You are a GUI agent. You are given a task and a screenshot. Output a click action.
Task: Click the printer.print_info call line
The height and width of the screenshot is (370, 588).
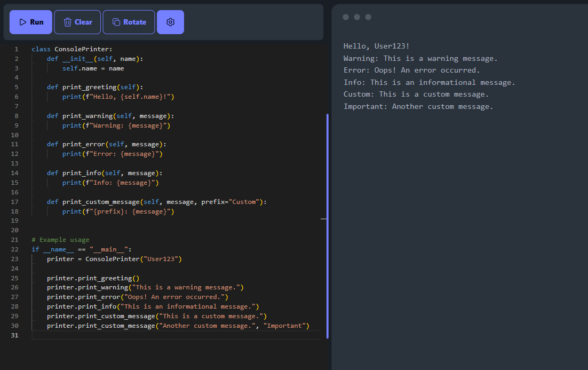point(153,306)
